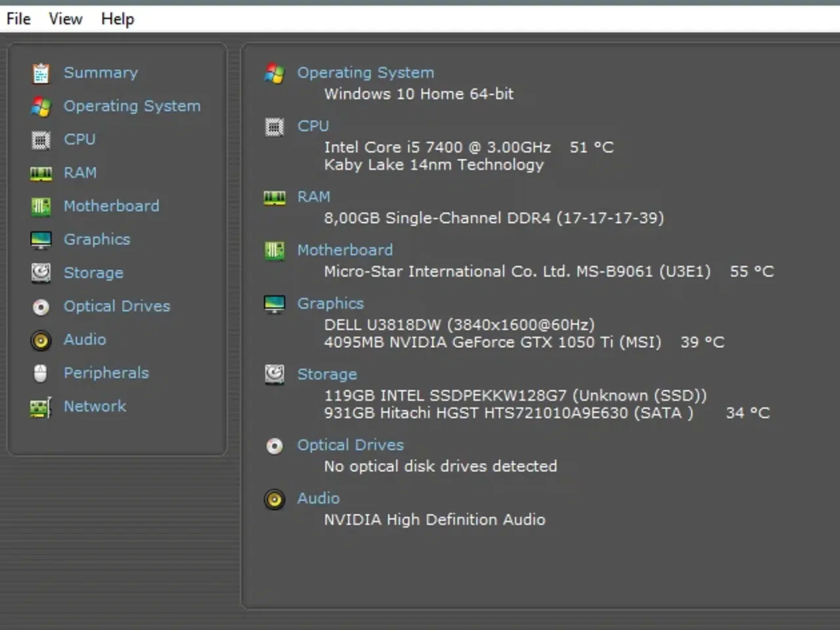Click the RAM stick icon in sidebar
Screen dimensions: 840x630
41,173
